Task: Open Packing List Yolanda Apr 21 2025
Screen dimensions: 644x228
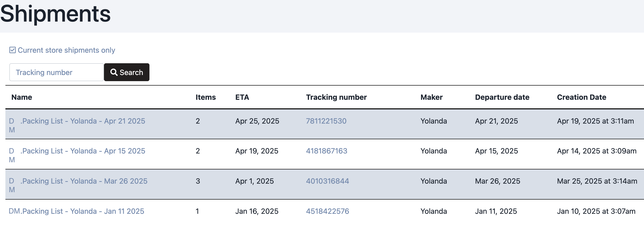Action: click(83, 121)
